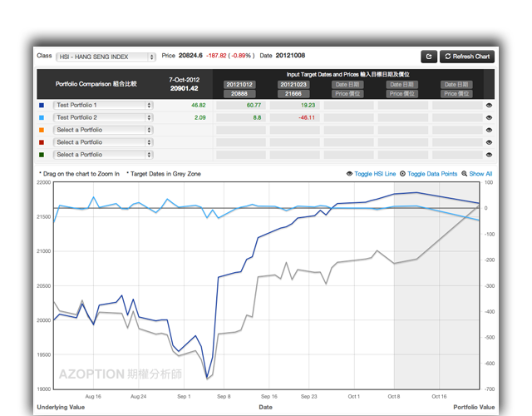Click the fourth Date 日期 input field
This screenshot has width=532, height=416.
pos(401,85)
